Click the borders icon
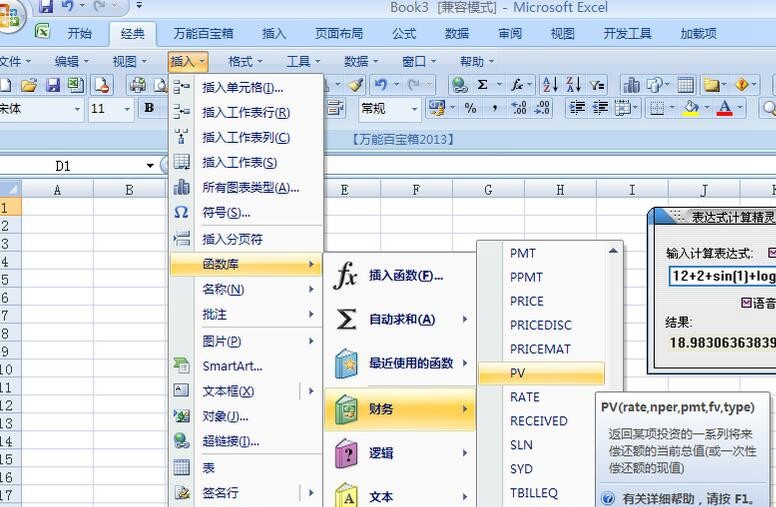The height and width of the screenshot is (507, 776). click(x=657, y=108)
